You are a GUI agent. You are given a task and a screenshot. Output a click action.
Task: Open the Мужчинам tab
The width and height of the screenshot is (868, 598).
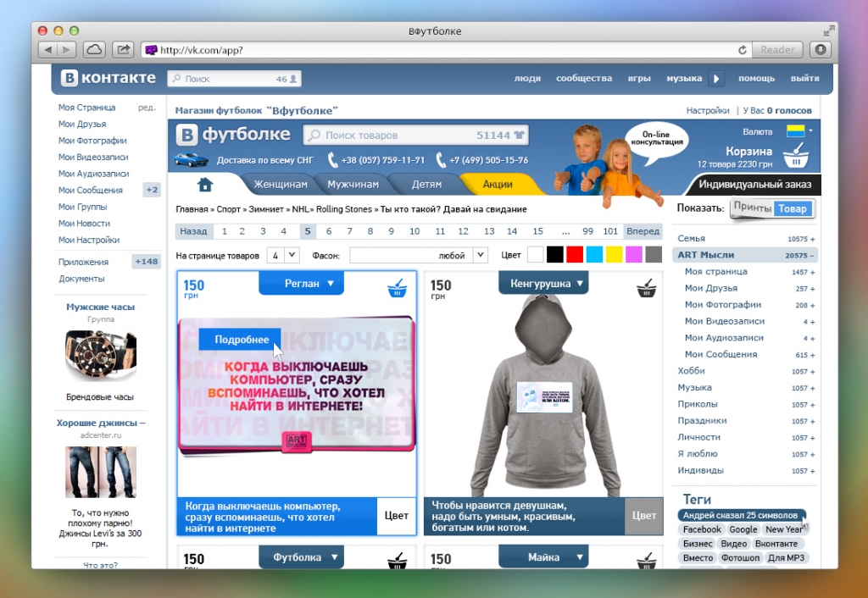point(353,184)
